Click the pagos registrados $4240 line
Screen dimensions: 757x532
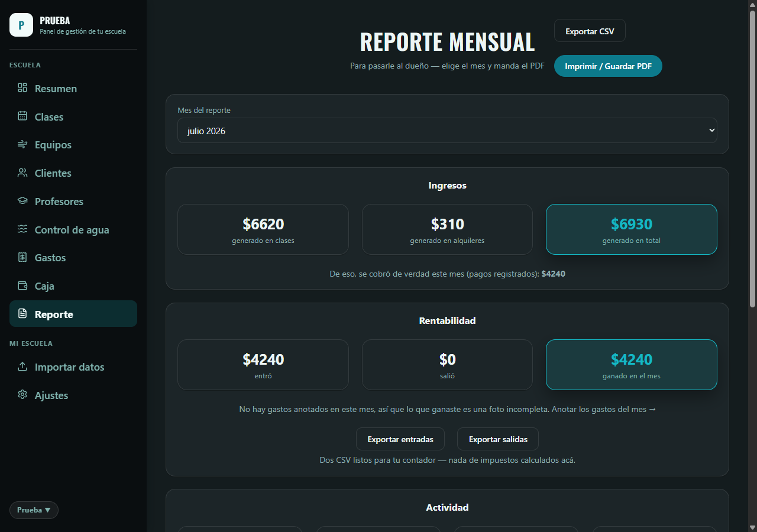(x=447, y=274)
